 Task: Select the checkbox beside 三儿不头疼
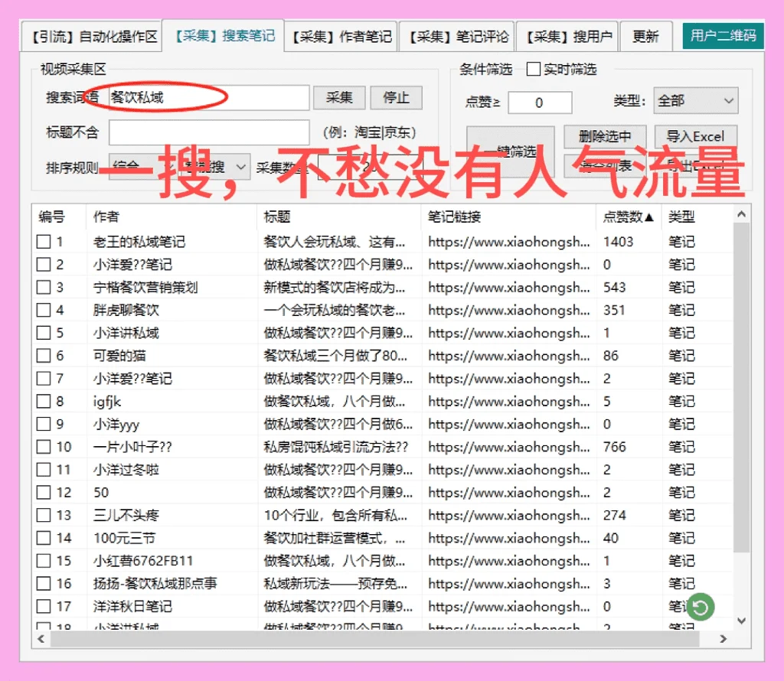pyautogui.click(x=44, y=516)
